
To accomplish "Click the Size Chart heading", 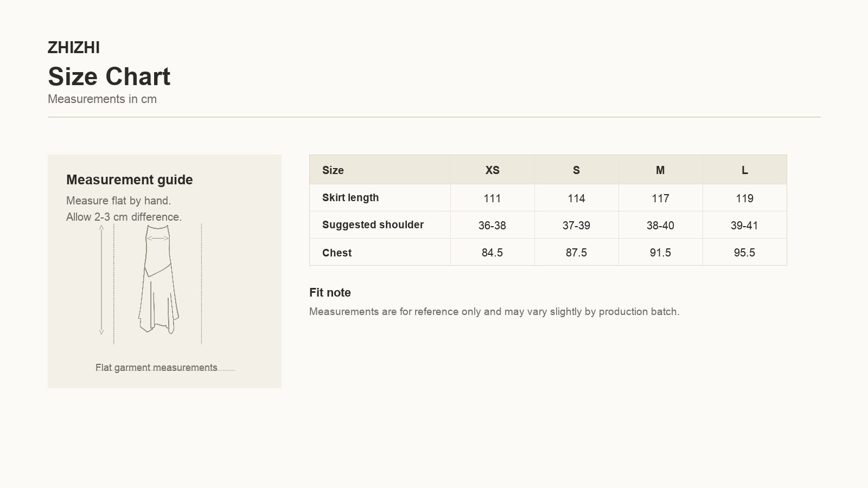I will (109, 76).
